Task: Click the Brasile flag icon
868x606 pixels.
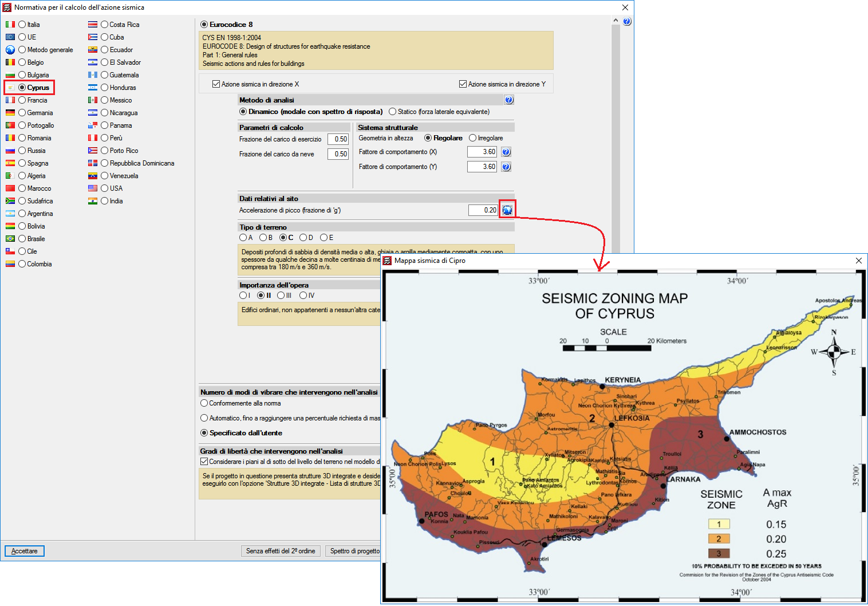Action: click(10, 239)
